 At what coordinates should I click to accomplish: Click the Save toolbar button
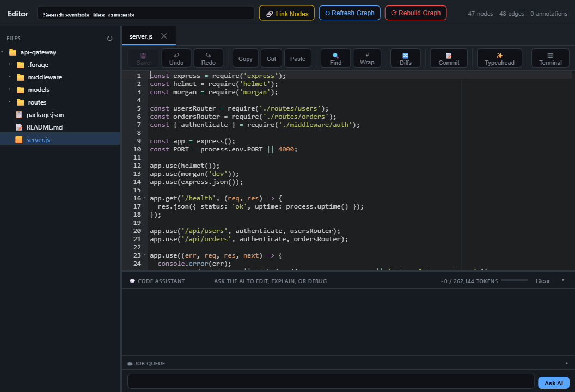(x=143, y=58)
